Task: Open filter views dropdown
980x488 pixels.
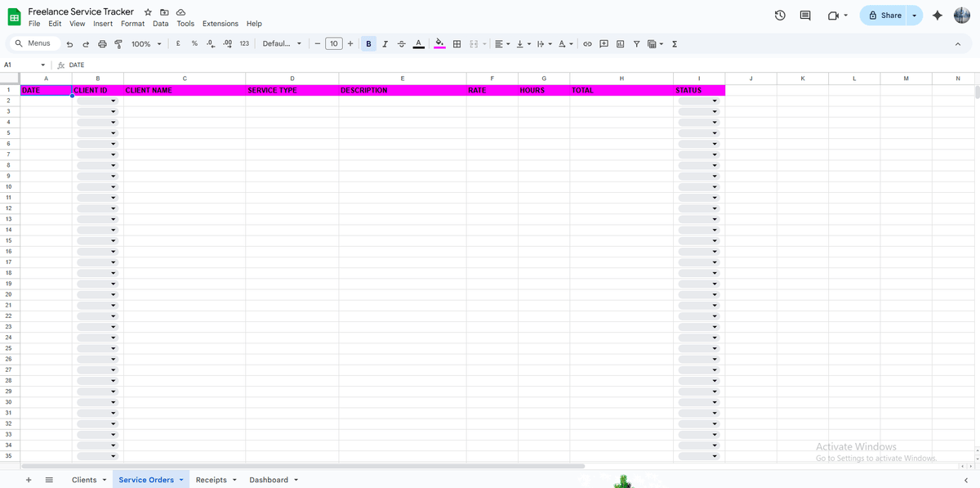Action: pyautogui.click(x=655, y=44)
